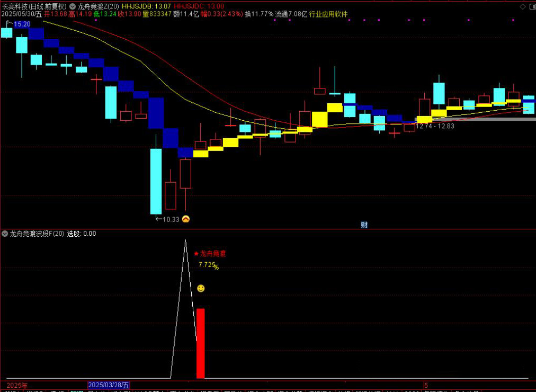Open the 行业应用软件 industry link
This screenshot has height=392, width=536.
coord(328,14)
